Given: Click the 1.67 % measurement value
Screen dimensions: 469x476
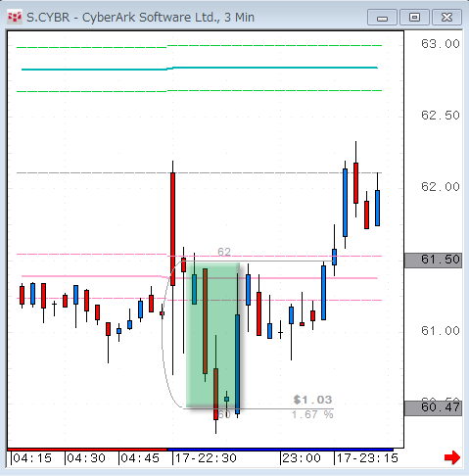Looking at the screenshot, I should click(x=312, y=414).
